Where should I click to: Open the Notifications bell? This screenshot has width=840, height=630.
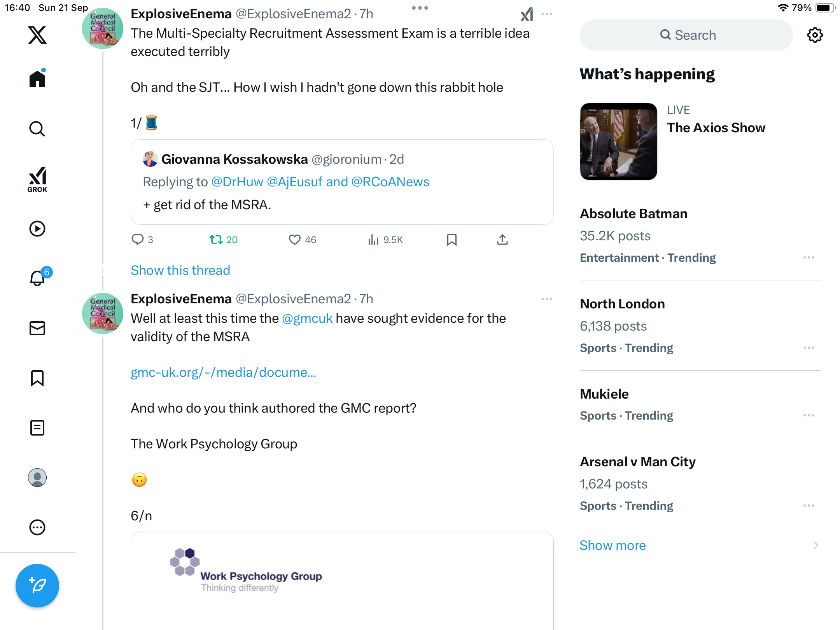click(38, 278)
